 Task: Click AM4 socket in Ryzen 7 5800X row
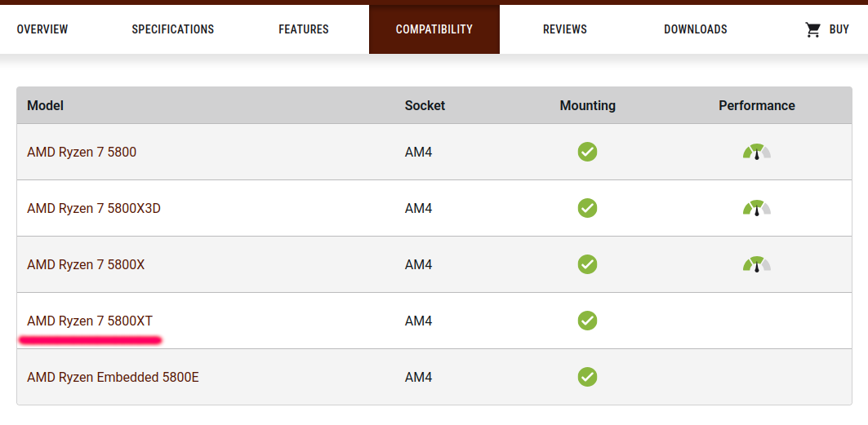(418, 265)
